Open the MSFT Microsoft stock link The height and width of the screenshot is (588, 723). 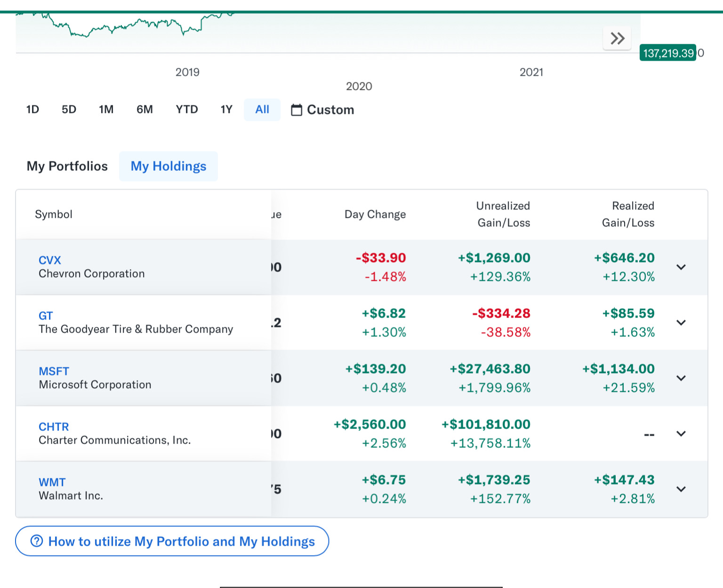54,371
